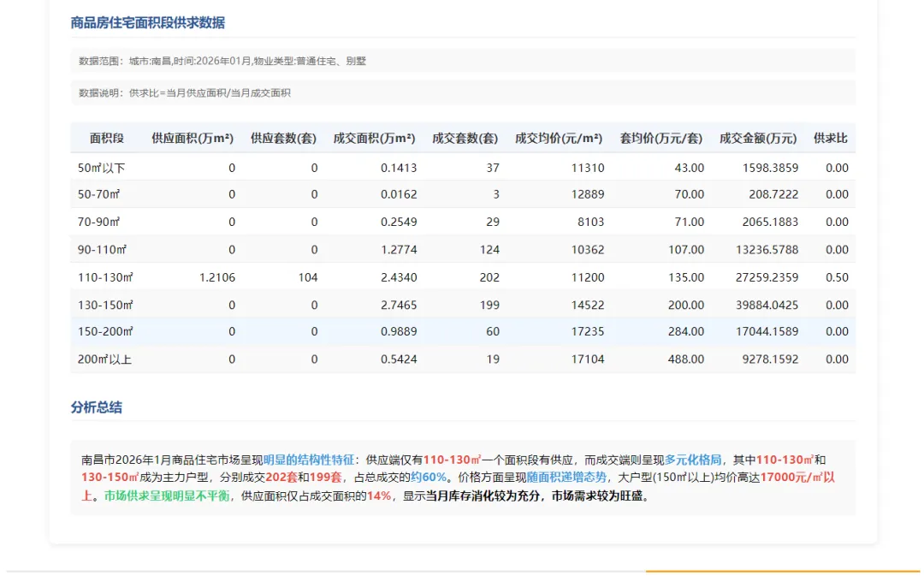Click average price value 17235
The image size is (924, 576).
[x=588, y=331]
